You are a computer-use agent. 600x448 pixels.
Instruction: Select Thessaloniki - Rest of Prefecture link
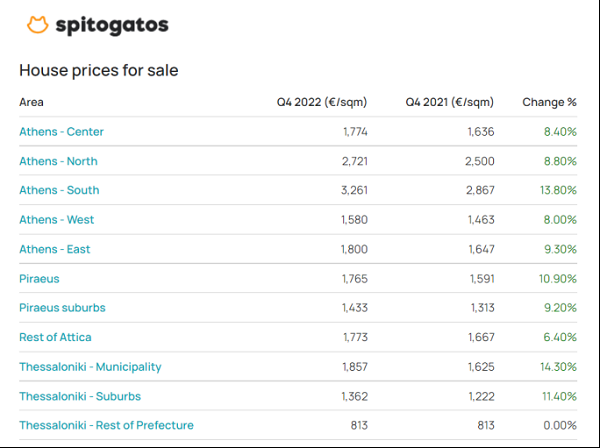(x=106, y=425)
